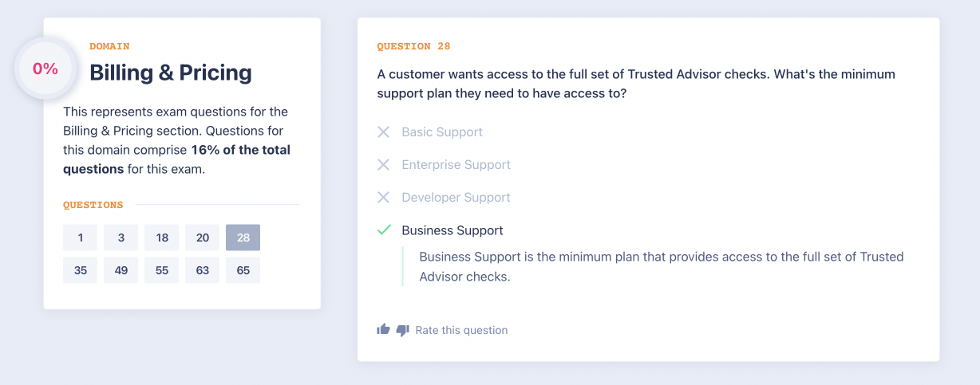Pick the Developer Support answer
Viewport: 980px width, 385px height.
coord(456,197)
